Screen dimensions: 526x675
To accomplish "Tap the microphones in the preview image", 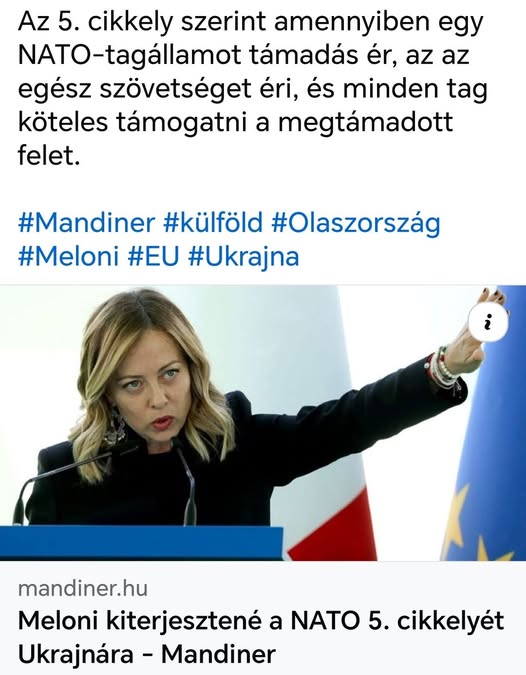I will point(108,484).
